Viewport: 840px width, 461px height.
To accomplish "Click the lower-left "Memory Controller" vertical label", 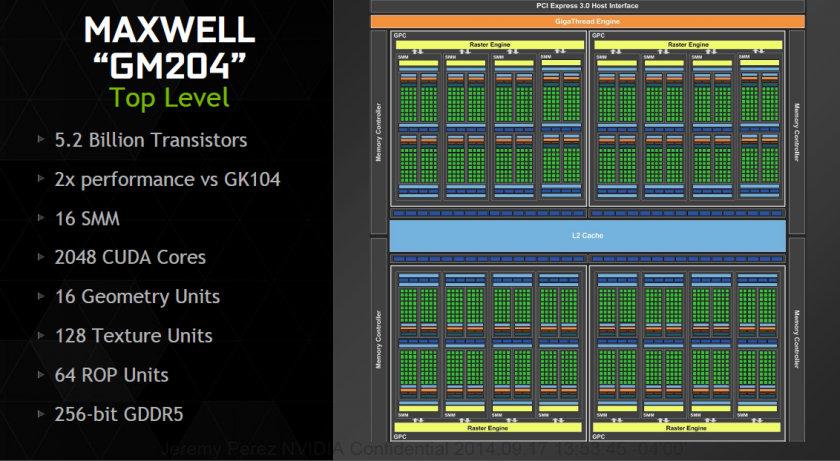I will tap(379, 339).
